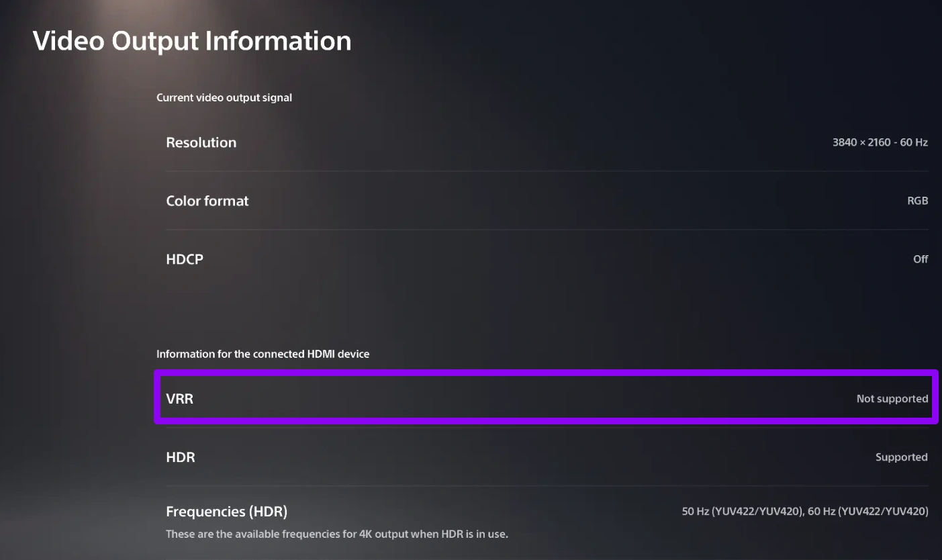Click the 60 Hz (YUV422/YUV420) frequency entry

pyautogui.click(x=868, y=512)
